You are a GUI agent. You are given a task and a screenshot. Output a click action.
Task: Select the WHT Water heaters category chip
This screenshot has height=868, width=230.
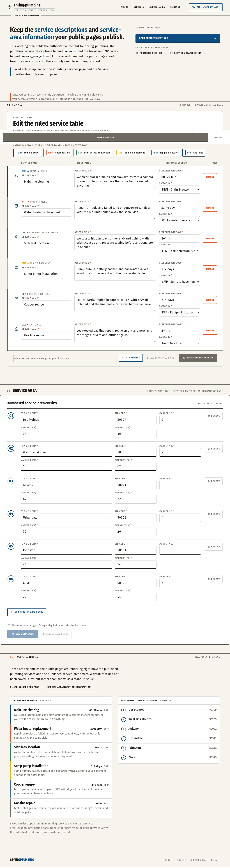tap(58, 153)
